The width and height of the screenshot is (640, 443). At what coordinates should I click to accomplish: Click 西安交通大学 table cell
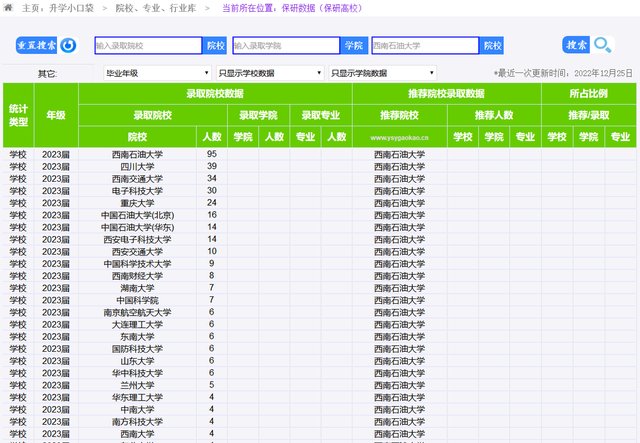(x=137, y=252)
